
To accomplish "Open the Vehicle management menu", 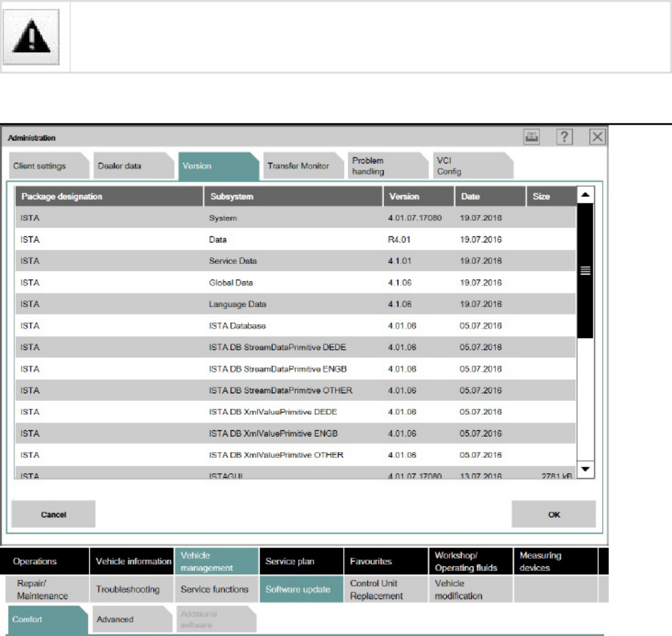I will pyautogui.click(x=217, y=561).
